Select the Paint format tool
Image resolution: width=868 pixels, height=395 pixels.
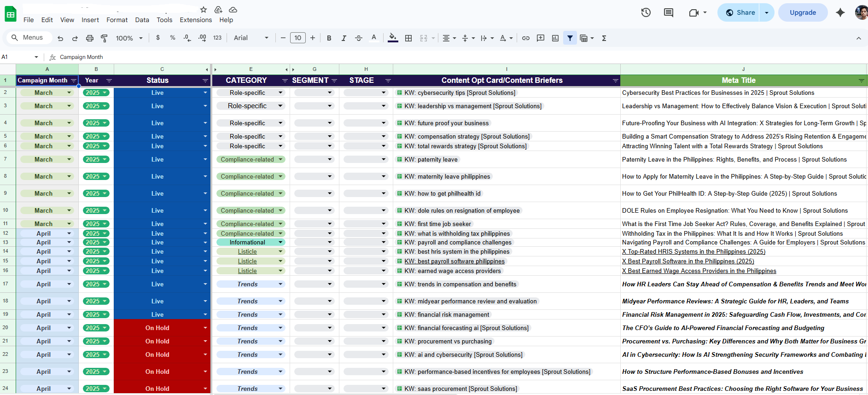[x=105, y=38]
